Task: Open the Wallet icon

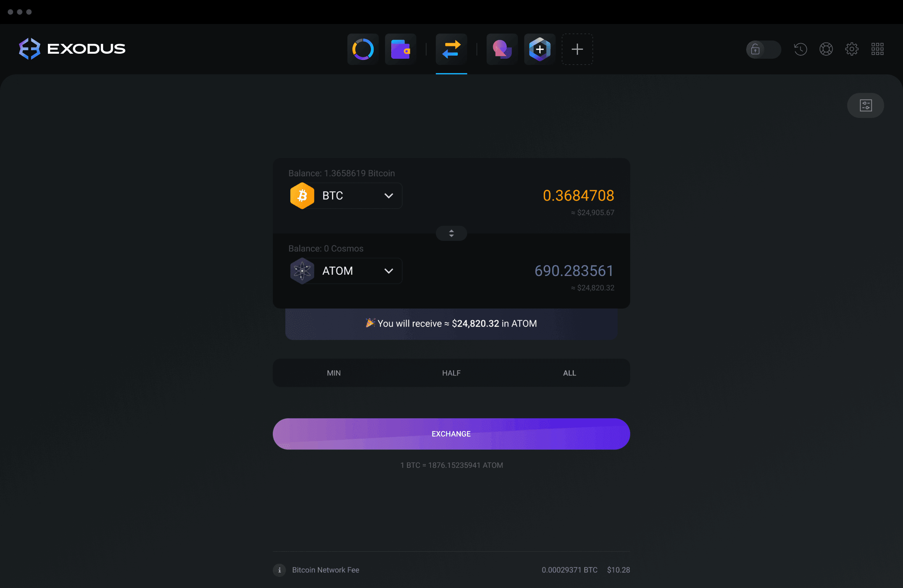Action: tap(401, 49)
